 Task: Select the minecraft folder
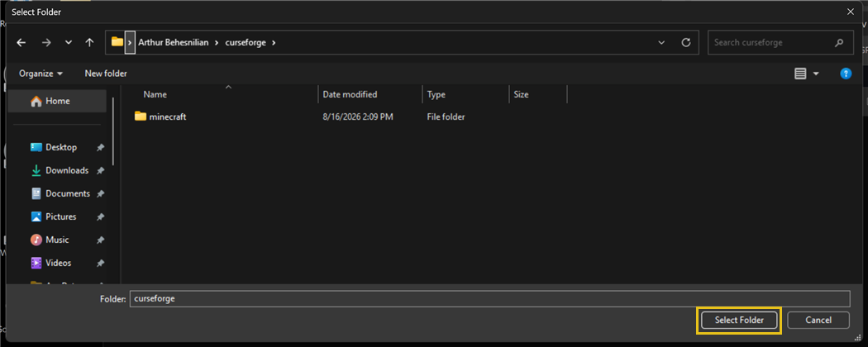[168, 116]
